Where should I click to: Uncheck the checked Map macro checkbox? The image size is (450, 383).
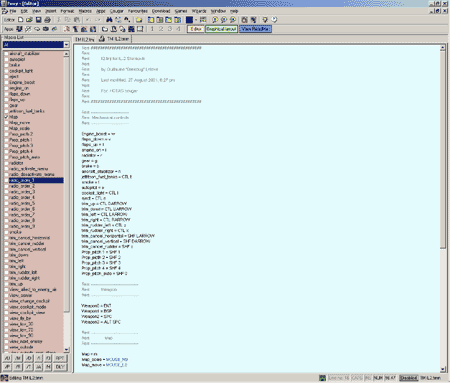click(6, 117)
